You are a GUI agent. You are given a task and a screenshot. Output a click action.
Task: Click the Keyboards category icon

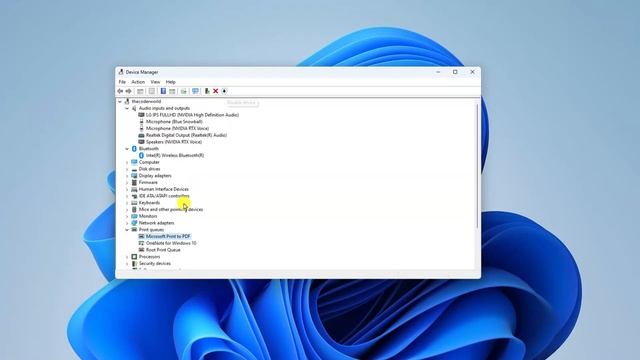134,202
